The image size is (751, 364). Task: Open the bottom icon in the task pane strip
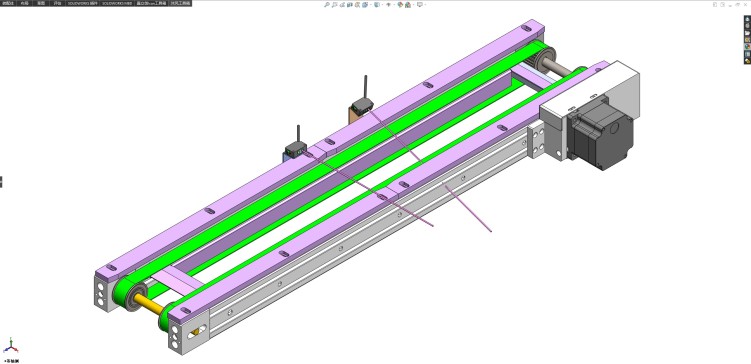pyautogui.click(x=747, y=61)
